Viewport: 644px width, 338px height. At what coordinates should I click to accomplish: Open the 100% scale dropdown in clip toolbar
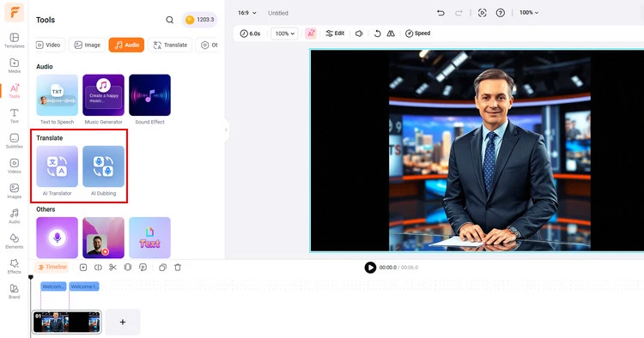[284, 33]
